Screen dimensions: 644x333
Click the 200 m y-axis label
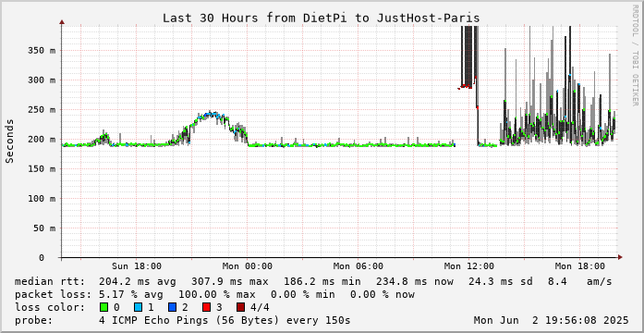point(42,140)
